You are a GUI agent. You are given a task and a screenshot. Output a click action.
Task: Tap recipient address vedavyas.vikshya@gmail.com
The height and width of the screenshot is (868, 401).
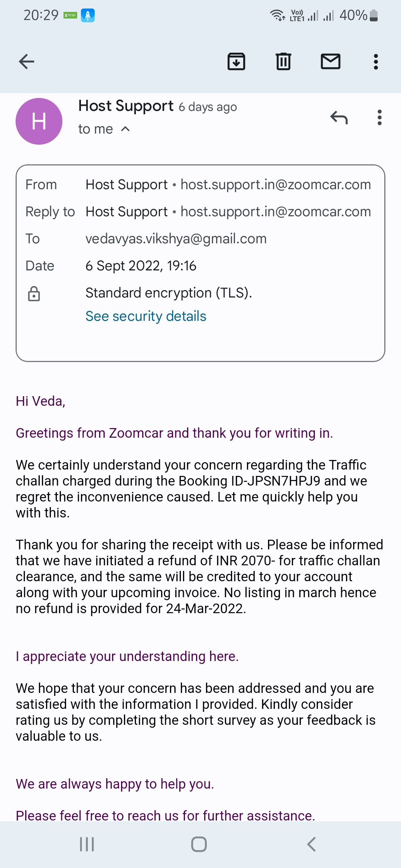(x=176, y=239)
